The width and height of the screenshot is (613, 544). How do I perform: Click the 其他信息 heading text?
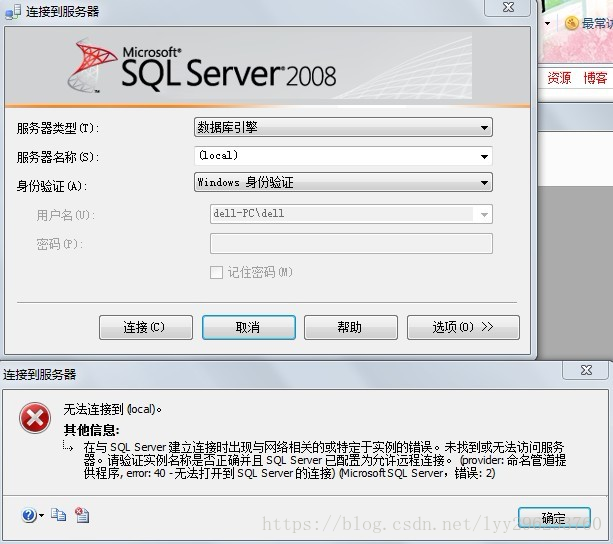click(91, 430)
